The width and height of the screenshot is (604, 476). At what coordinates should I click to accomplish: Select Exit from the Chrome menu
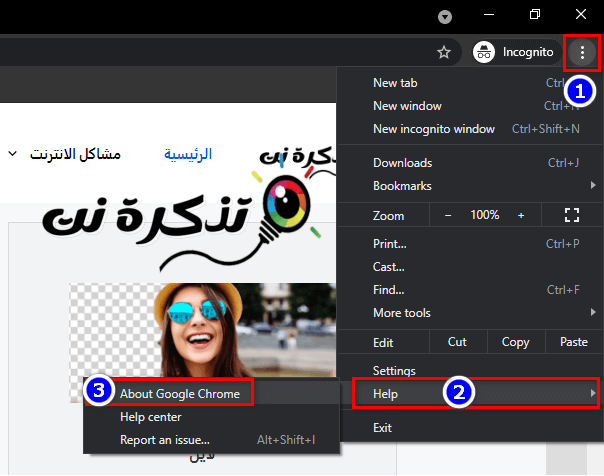pyautogui.click(x=469, y=428)
